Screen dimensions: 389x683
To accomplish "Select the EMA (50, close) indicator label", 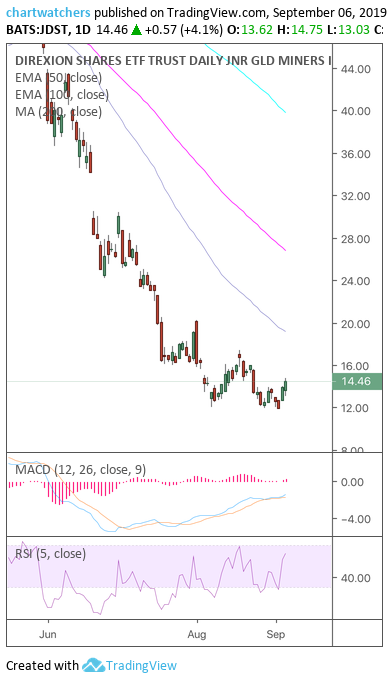I will 58,78.
